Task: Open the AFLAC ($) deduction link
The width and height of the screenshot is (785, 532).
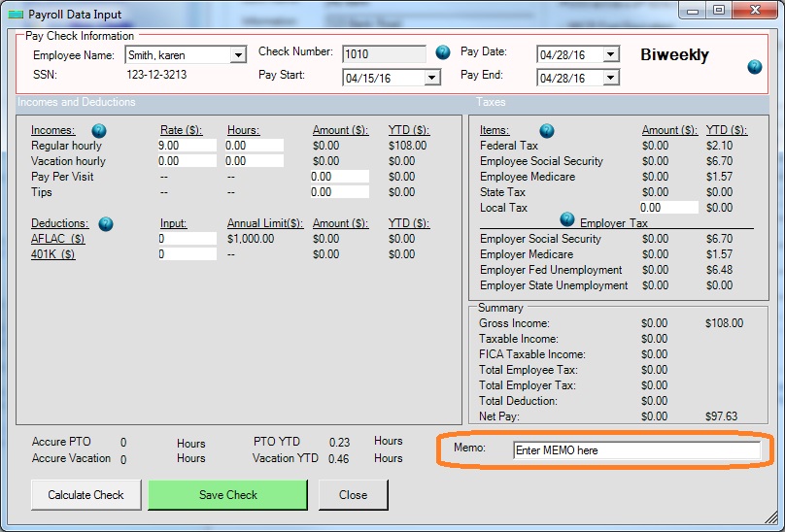Action: 57,239
